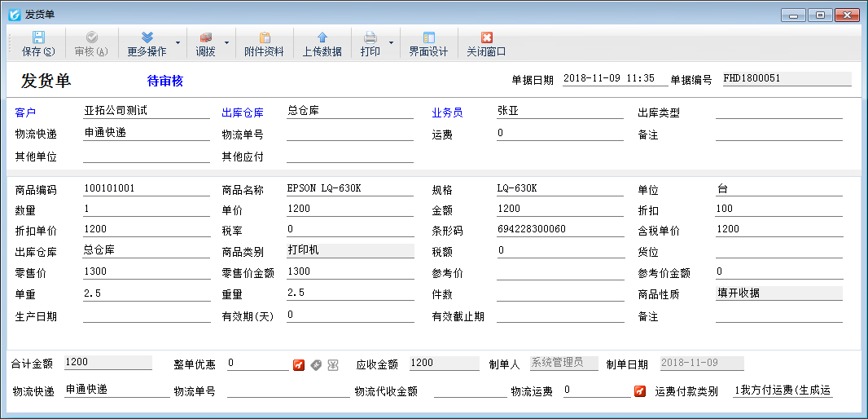This screenshot has width=868, height=419.
Task: Open the 运费付款类别 combo box
Action: click(x=782, y=390)
